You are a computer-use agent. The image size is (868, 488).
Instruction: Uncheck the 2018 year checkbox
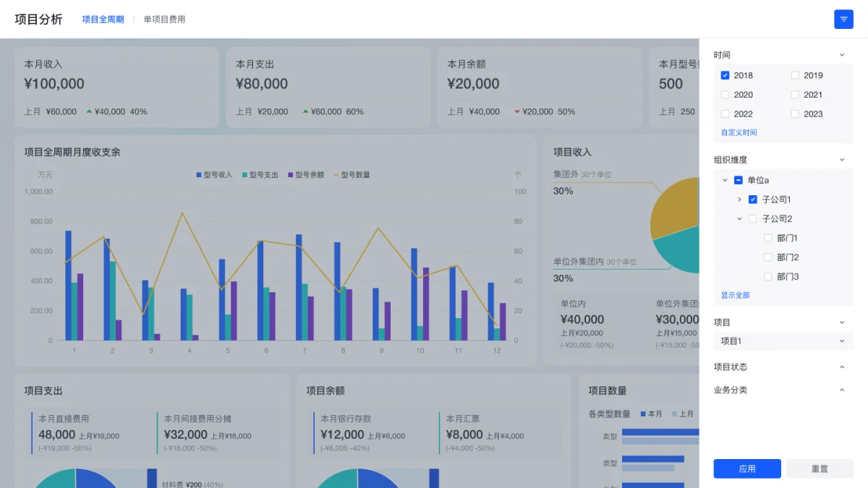point(725,75)
